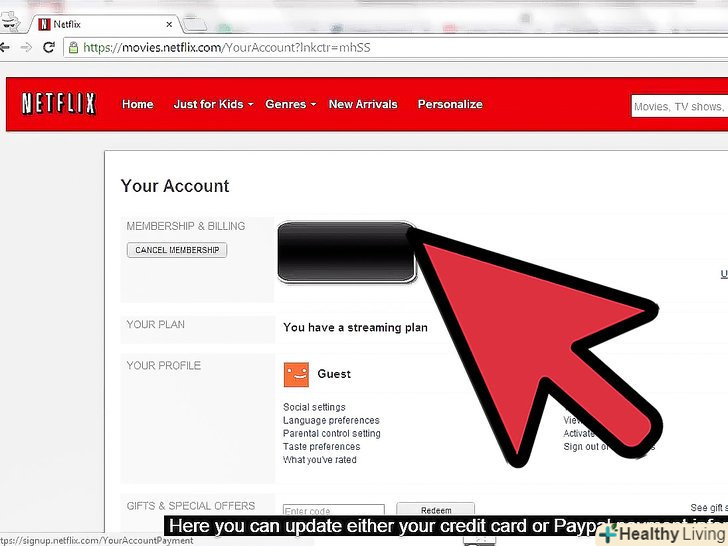
Task: Click the Redeem button
Action: tap(436, 510)
